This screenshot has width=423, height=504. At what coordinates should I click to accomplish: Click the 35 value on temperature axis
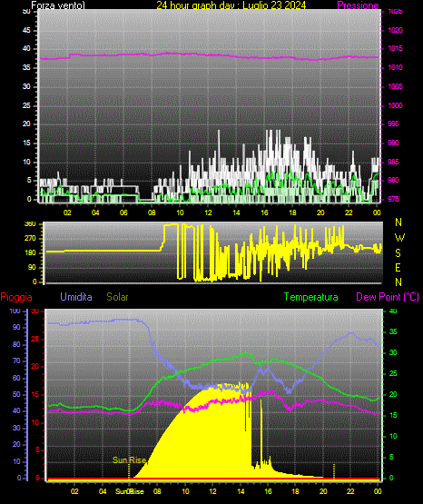pos(393,331)
